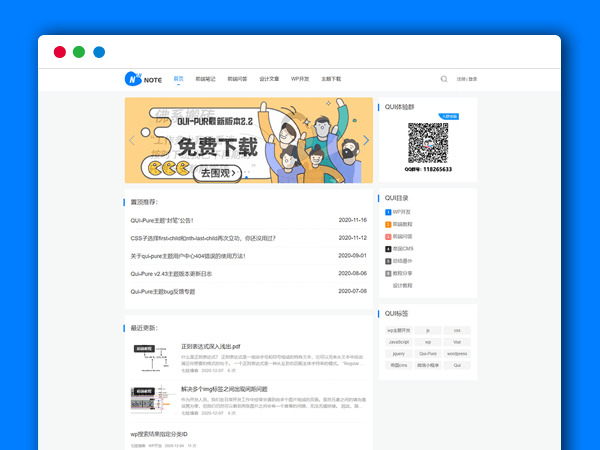Viewport: 600px width, 450px height.
Task: Open the 主题下载 nav menu
Action: tap(331, 78)
